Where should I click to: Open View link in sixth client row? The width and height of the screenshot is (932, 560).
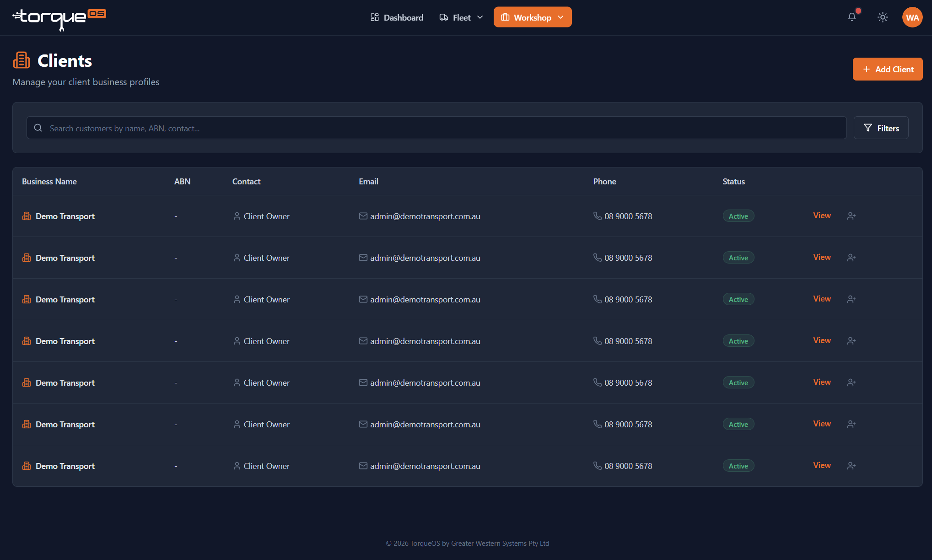tap(822, 424)
